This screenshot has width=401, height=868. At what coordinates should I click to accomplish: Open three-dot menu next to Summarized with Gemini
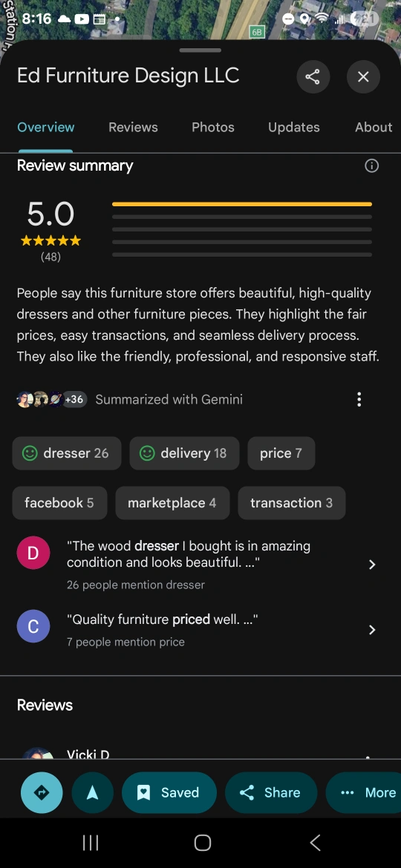pos(359,399)
